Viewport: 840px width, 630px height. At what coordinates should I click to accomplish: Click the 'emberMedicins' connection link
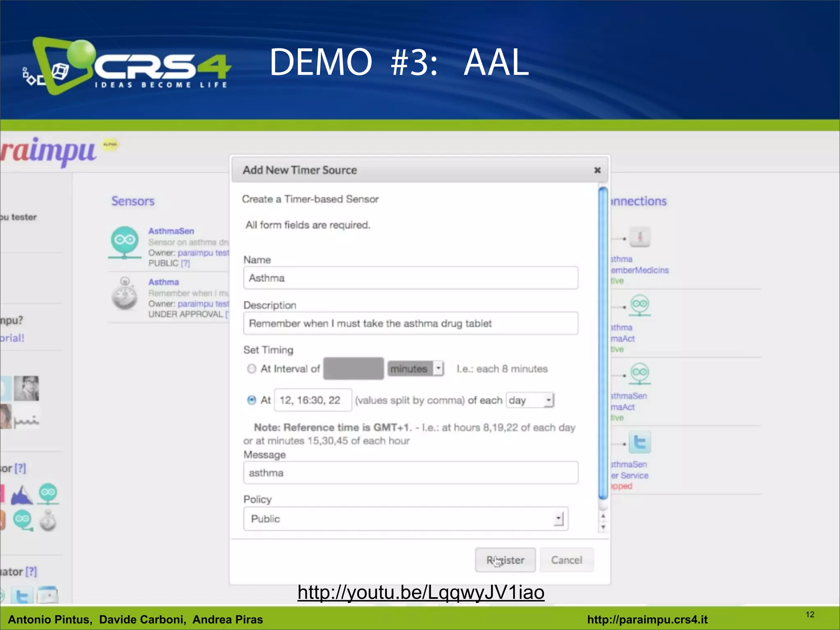(640, 270)
